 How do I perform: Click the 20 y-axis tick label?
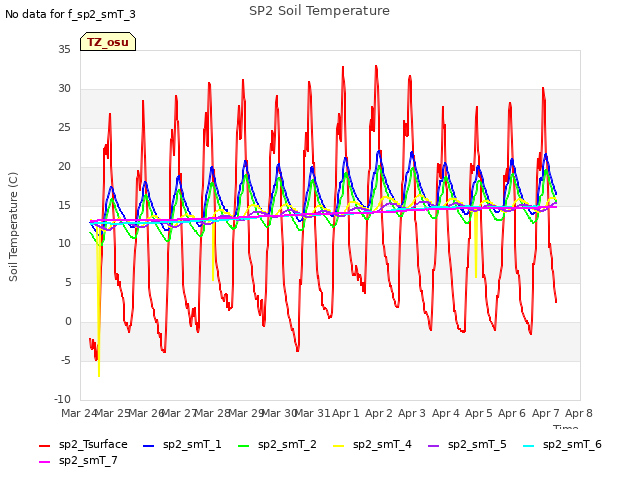coord(64,166)
